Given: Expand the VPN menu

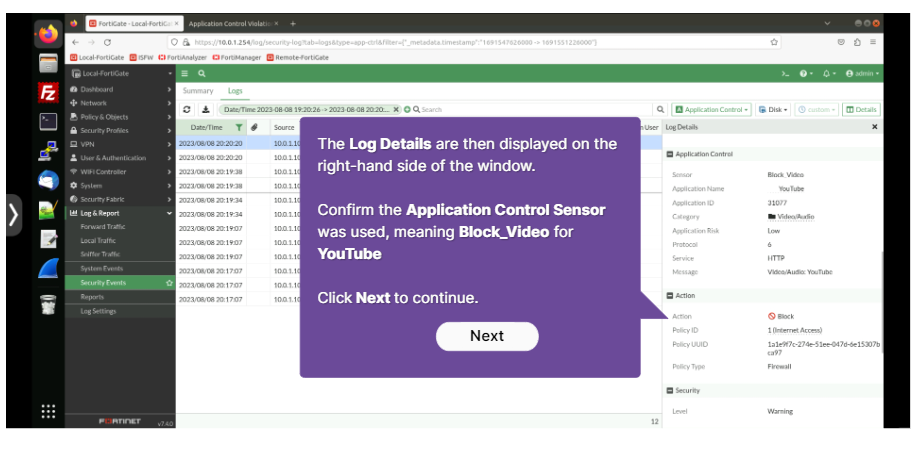Looking at the screenshot, I should pos(120,144).
